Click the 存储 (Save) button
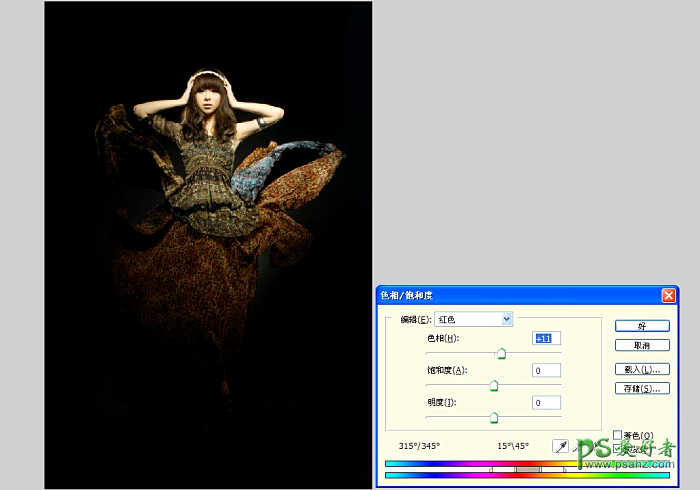Viewport: 700px width, 490px height. 641,388
